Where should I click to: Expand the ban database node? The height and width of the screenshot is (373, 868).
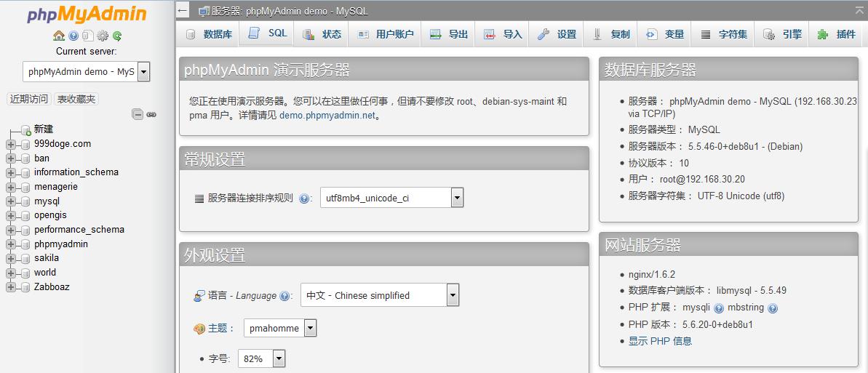[10, 159]
